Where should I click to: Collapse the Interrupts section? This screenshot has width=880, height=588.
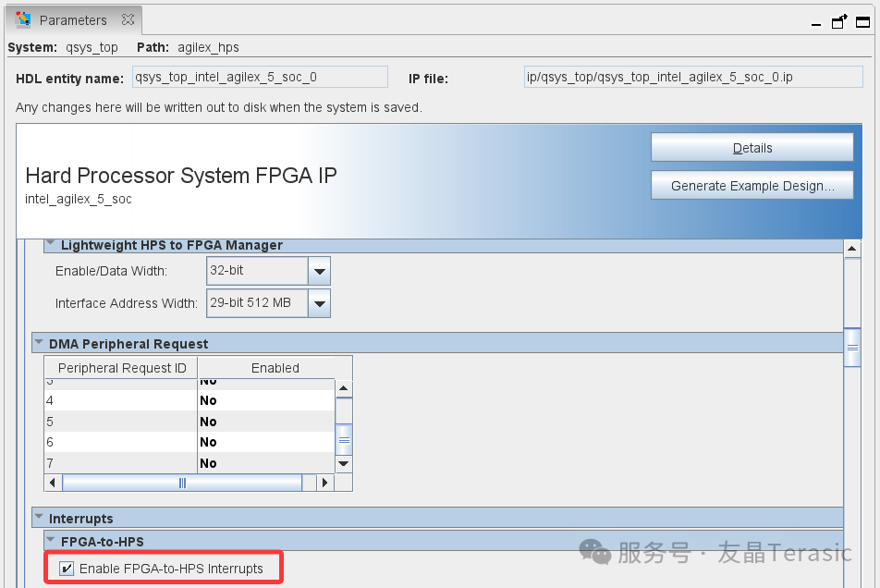click(39, 516)
